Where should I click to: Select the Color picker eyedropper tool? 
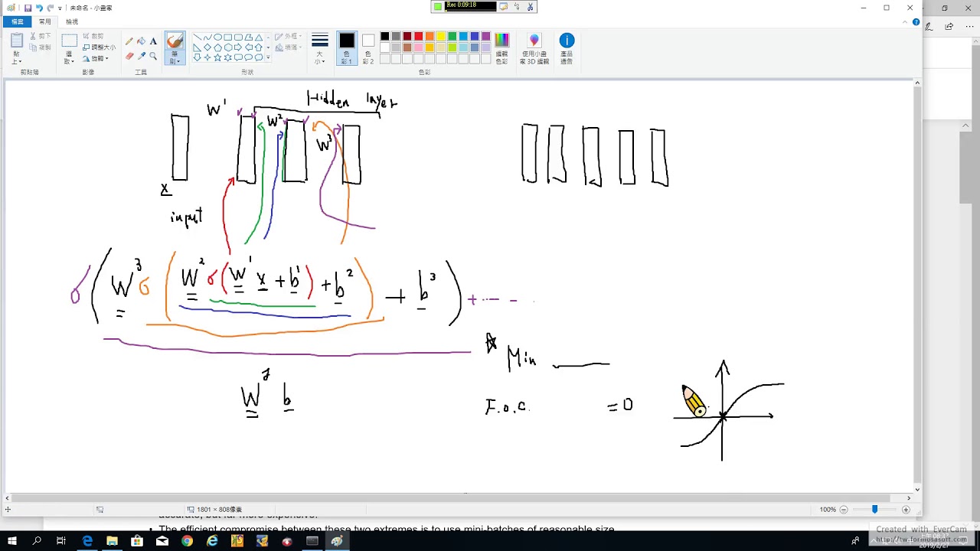(x=141, y=56)
